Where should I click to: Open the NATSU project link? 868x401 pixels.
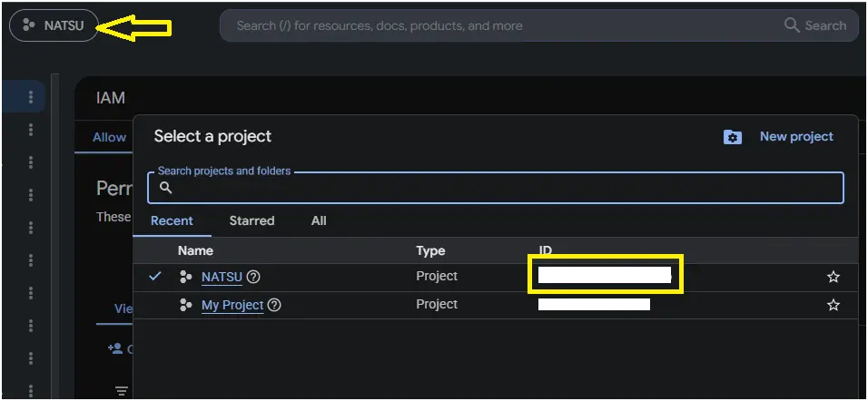[x=222, y=277]
